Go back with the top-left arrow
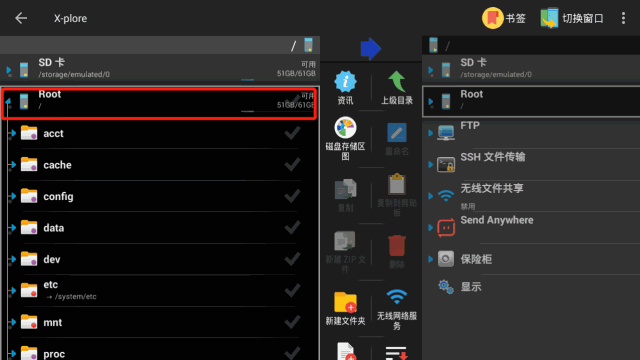 tap(21, 18)
